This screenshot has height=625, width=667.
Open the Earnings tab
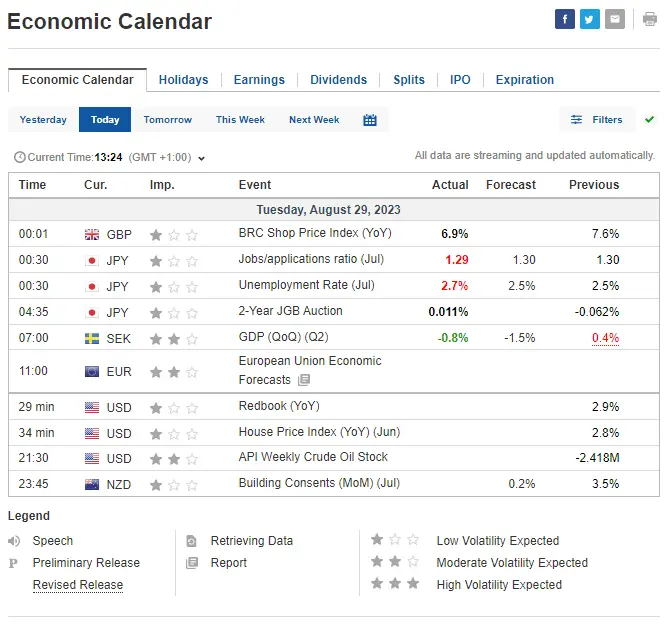click(x=259, y=80)
